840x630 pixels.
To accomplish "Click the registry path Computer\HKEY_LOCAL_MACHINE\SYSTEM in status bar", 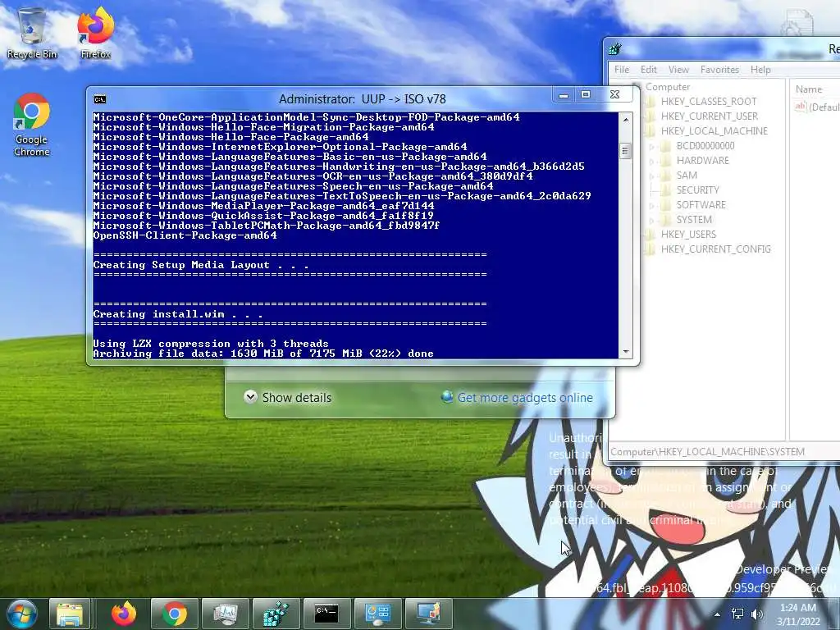I will [x=707, y=452].
